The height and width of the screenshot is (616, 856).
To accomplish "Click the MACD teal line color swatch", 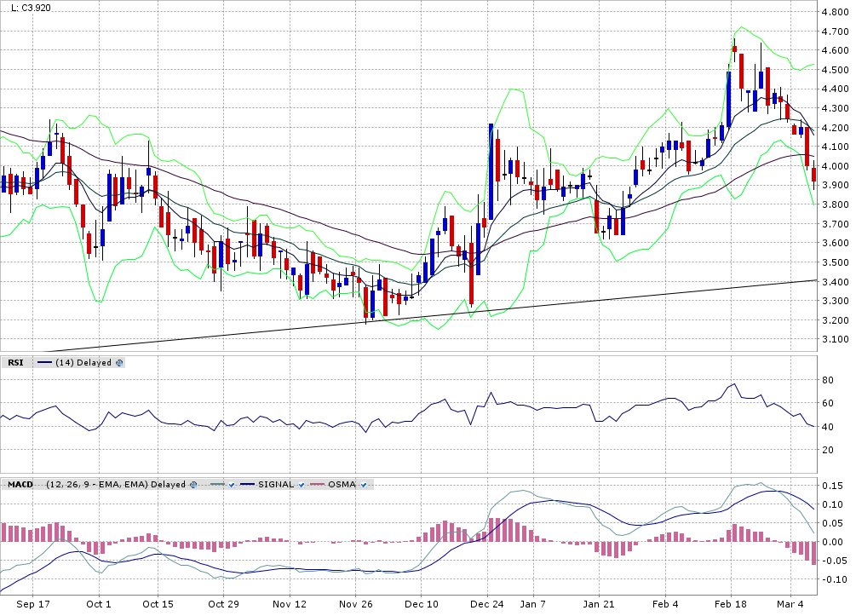I will click(212, 485).
